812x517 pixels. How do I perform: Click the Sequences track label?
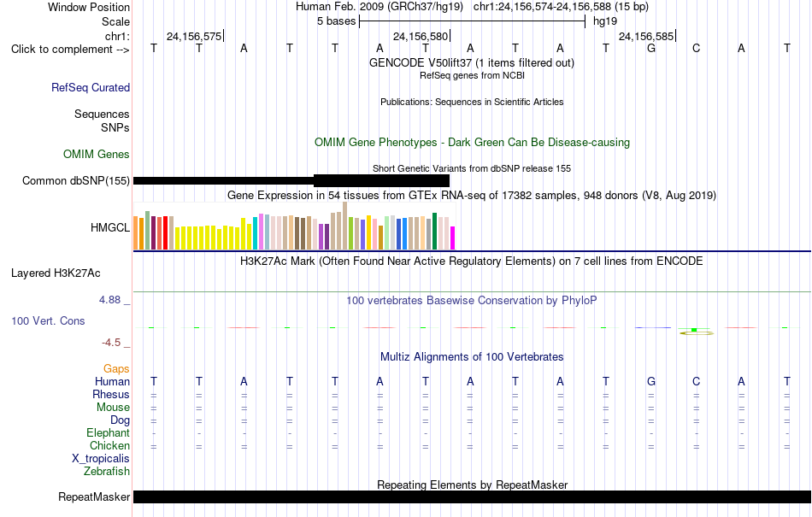pyautogui.click(x=102, y=114)
